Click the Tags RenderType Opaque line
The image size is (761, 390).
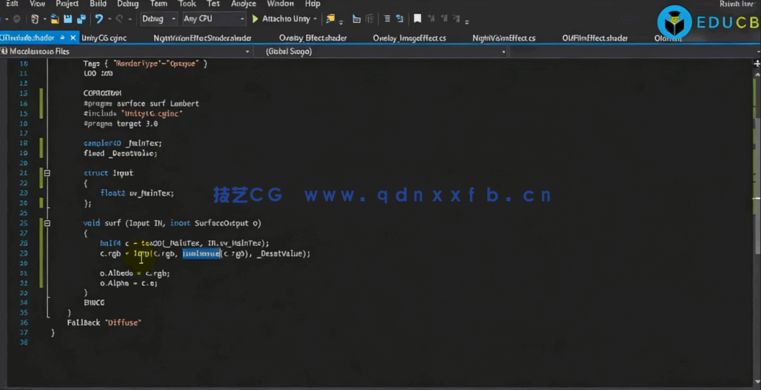coord(145,64)
